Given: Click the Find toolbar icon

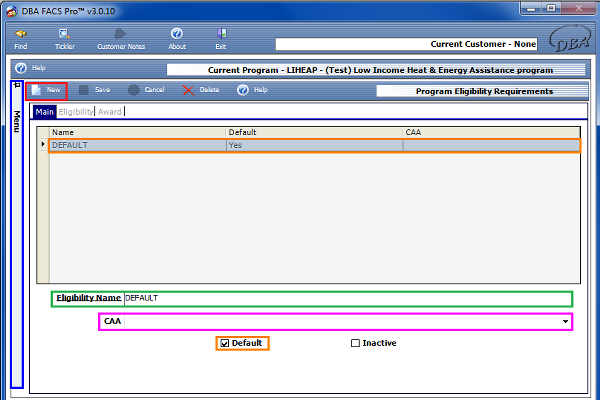Looking at the screenshot, I should pos(21,39).
